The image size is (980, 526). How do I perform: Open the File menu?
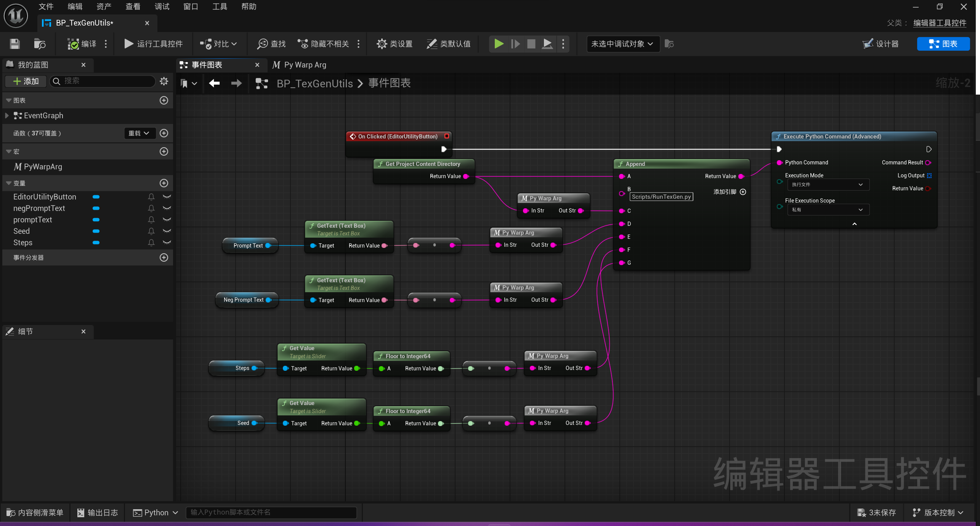tap(46, 6)
